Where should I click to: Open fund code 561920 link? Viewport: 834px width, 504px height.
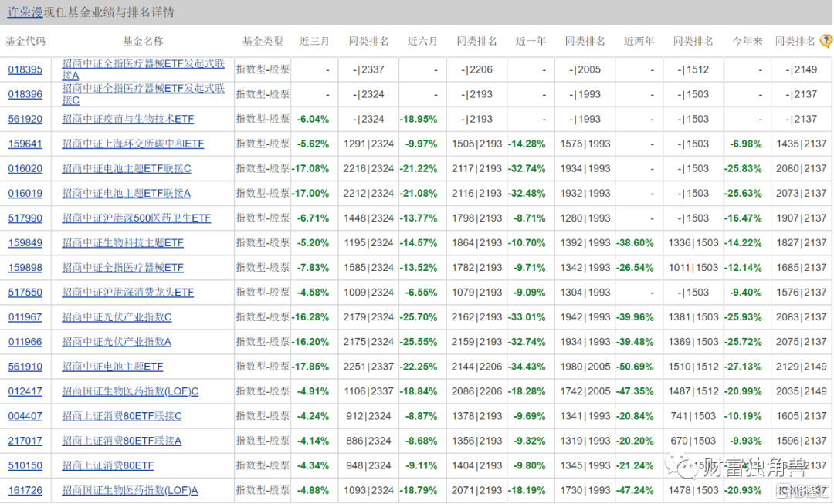tap(25, 119)
